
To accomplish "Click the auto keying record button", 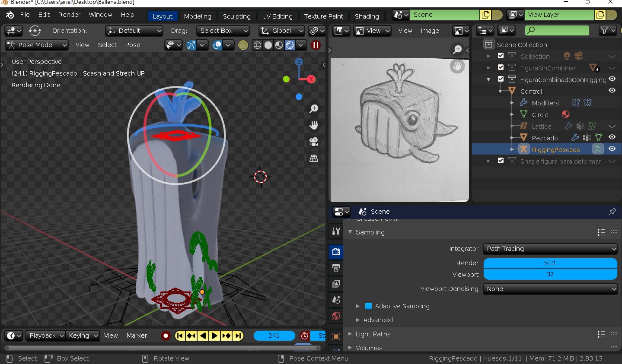I will [x=166, y=336].
